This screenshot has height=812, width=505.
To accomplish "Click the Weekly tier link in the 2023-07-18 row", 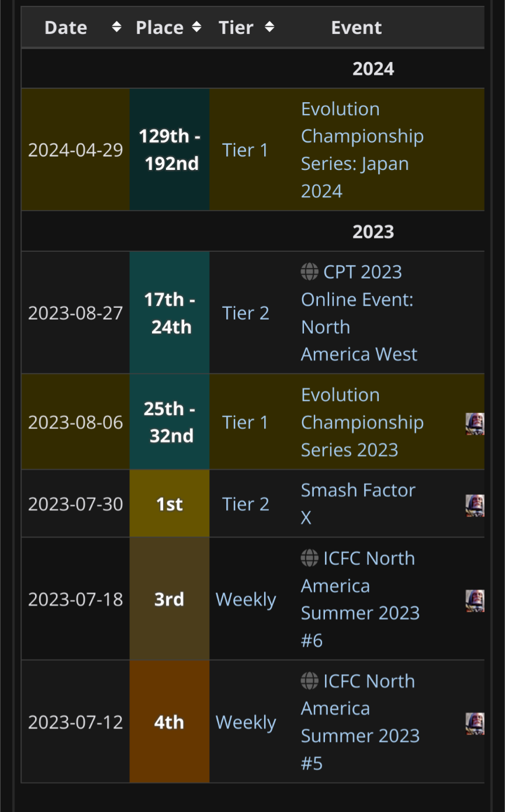I will pyautogui.click(x=245, y=600).
